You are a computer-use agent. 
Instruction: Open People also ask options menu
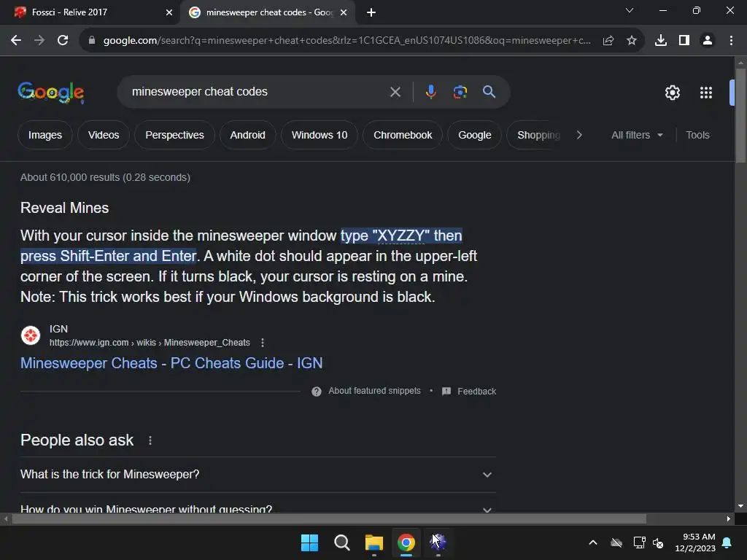(x=150, y=440)
